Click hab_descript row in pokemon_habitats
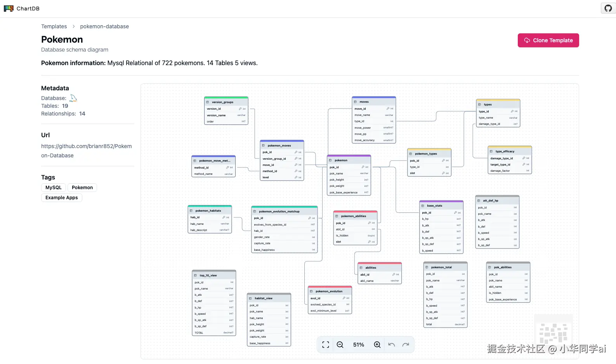The image size is (616, 364). (x=210, y=230)
